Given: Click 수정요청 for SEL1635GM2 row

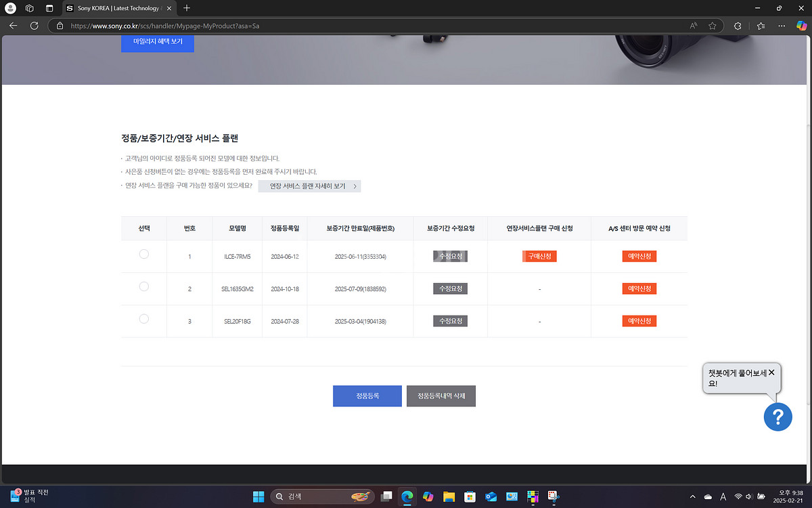Looking at the screenshot, I should click(x=450, y=289).
